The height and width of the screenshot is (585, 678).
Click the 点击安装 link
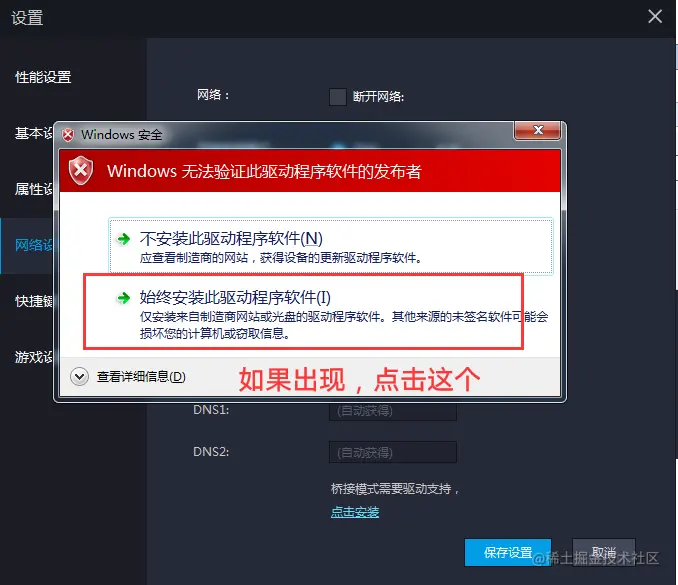point(355,512)
